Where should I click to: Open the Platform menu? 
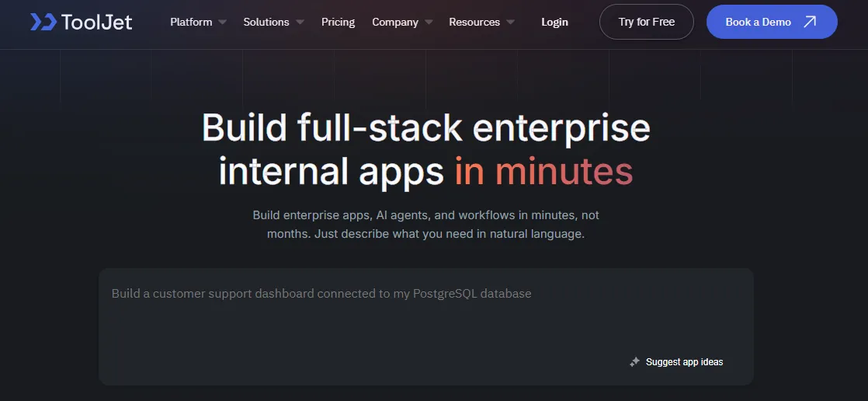191,23
